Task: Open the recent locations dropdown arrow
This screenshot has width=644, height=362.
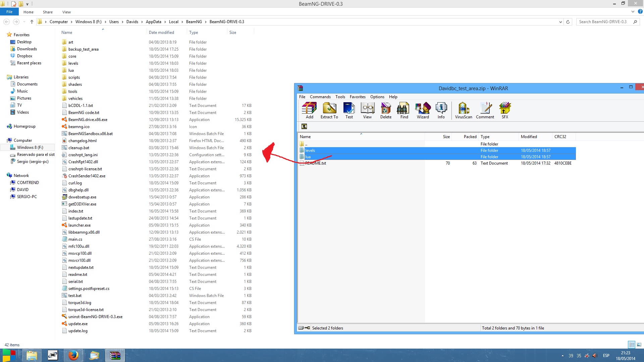Action: tap(24, 22)
